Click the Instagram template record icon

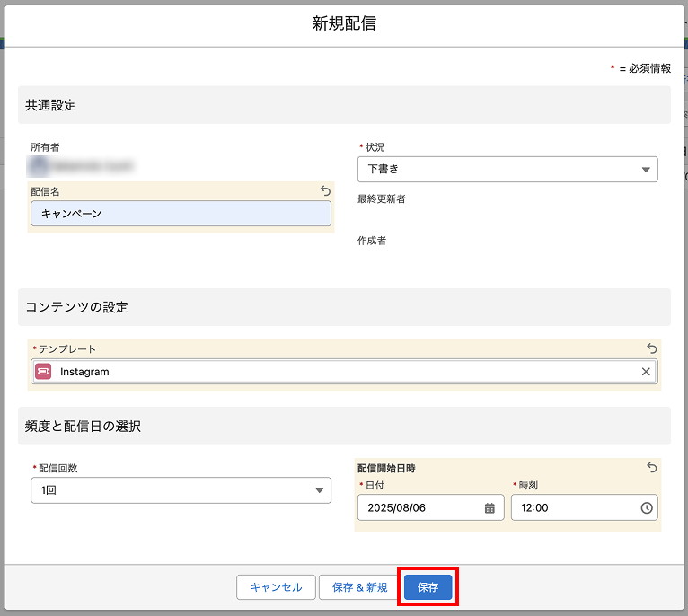43,372
